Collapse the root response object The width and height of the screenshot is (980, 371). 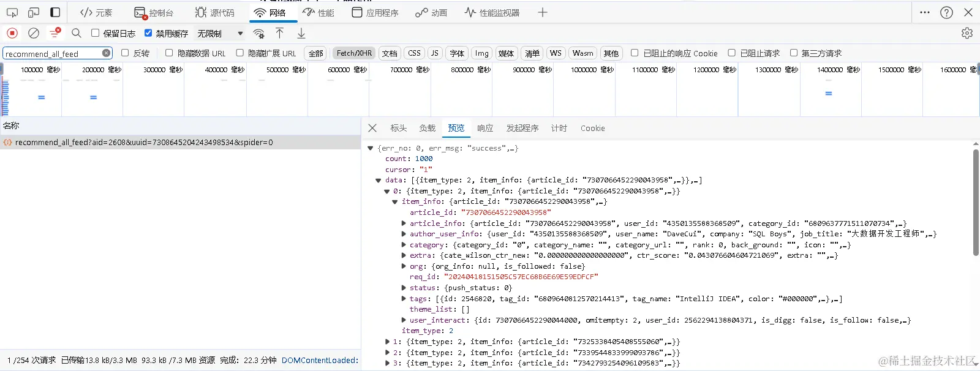(371, 148)
